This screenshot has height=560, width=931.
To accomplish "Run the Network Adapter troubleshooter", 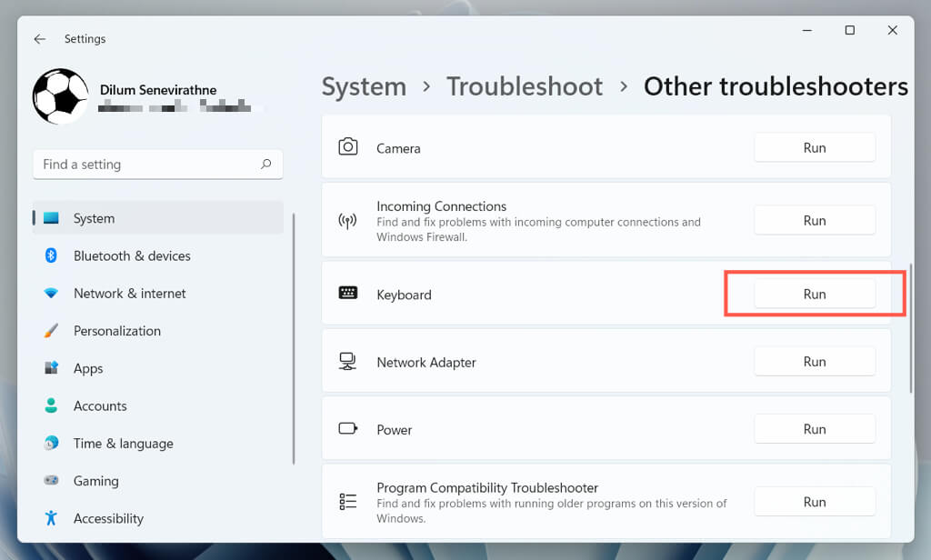I will click(x=815, y=362).
